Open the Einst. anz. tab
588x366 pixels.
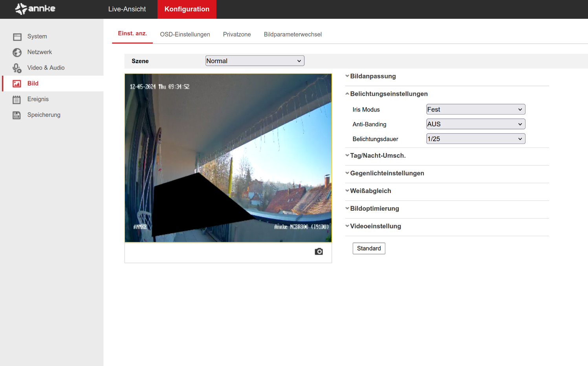[x=132, y=34]
